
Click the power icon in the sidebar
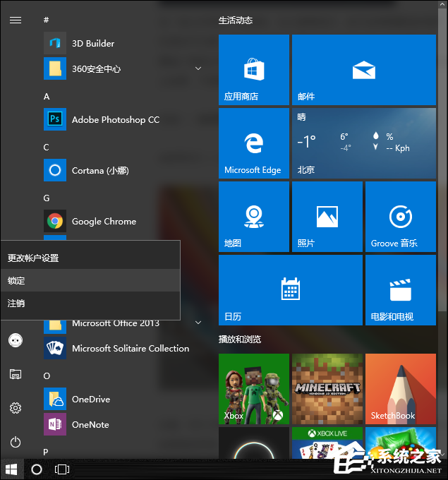(x=16, y=442)
